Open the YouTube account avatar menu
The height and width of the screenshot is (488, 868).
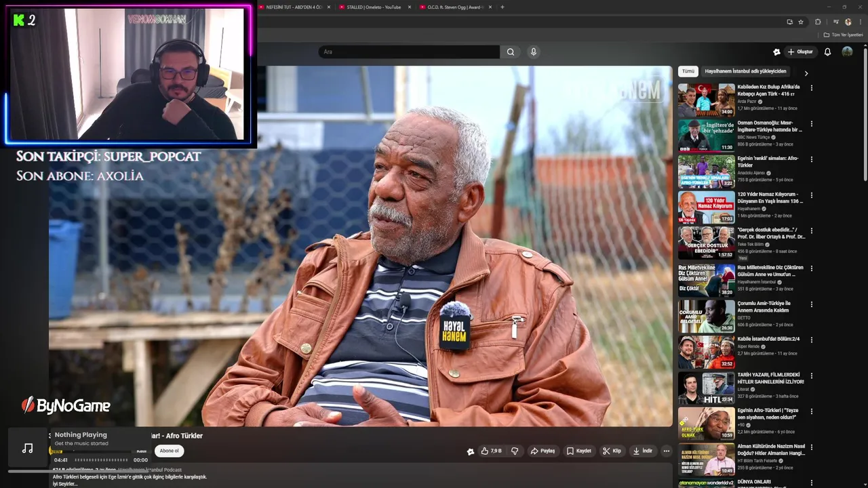point(847,52)
